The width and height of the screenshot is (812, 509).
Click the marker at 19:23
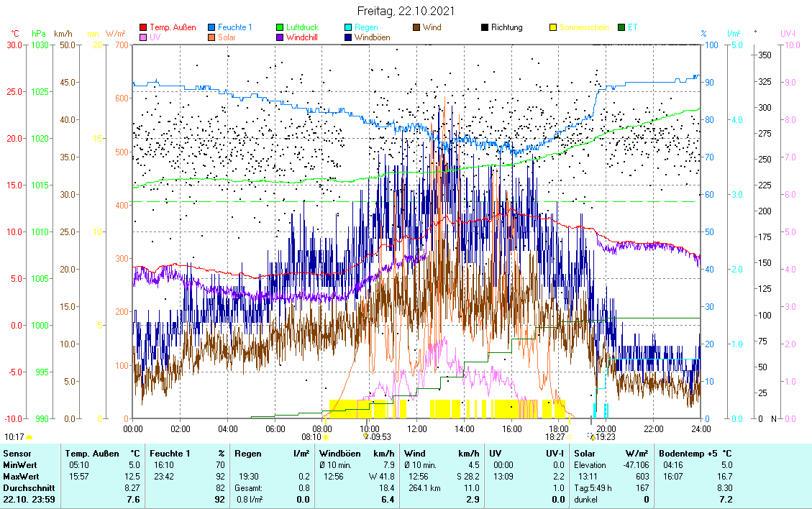click(x=592, y=436)
